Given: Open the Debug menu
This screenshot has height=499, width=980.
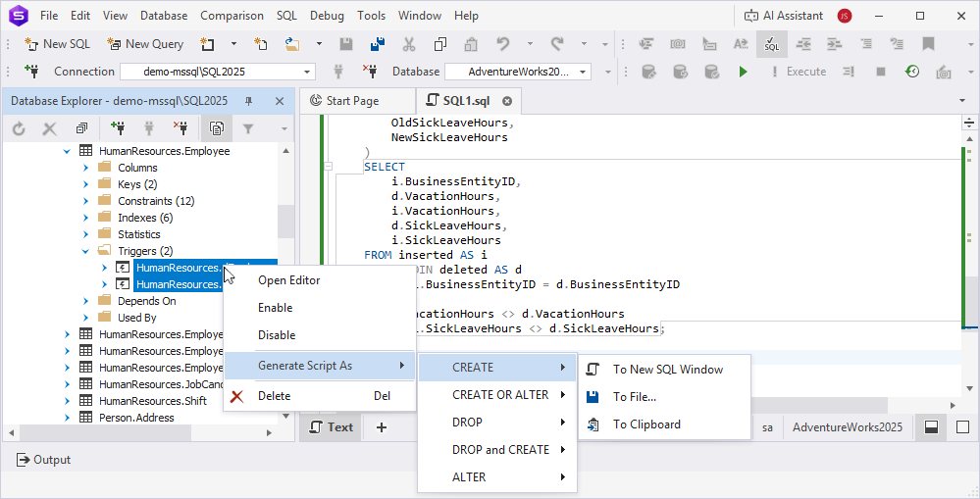Looking at the screenshot, I should [327, 16].
